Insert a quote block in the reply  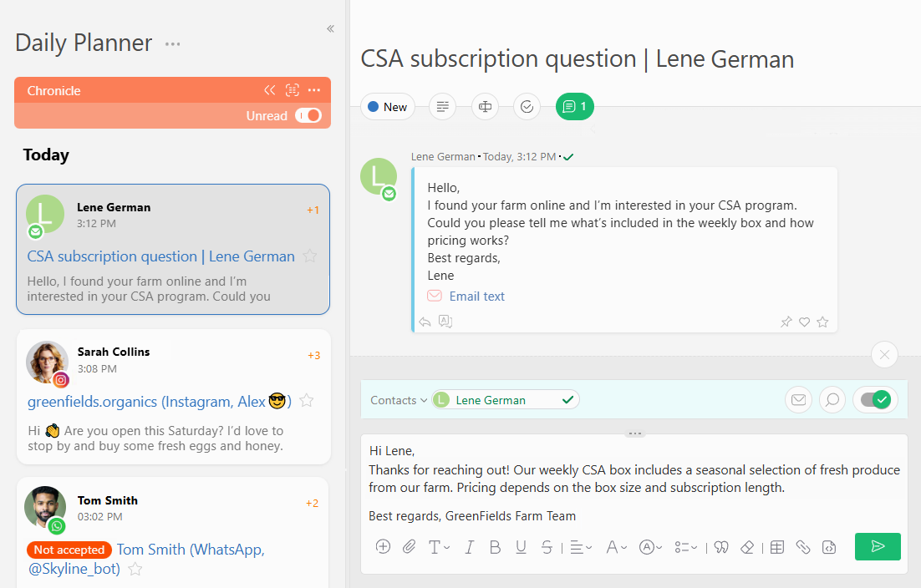(721, 547)
